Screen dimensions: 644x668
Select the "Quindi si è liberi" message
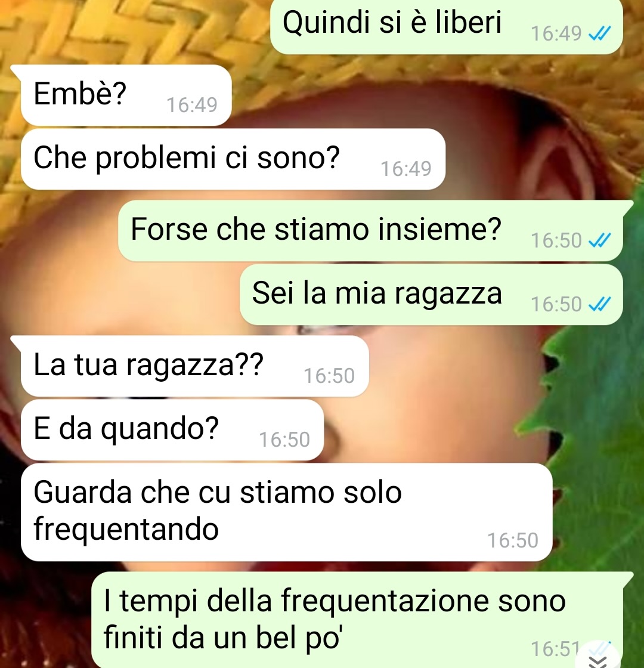tap(447, 26)
